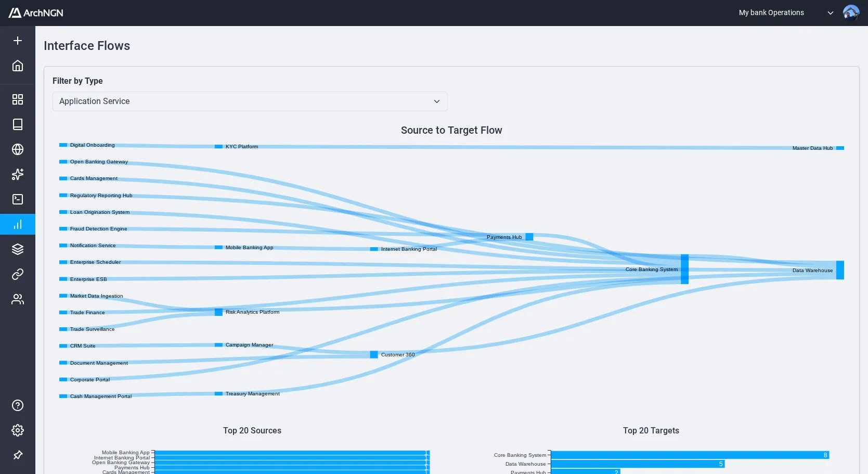The width and height of the screenshot is (868, 474).
Task: Select the Data Warehouse node label
Action: point(812,271)
